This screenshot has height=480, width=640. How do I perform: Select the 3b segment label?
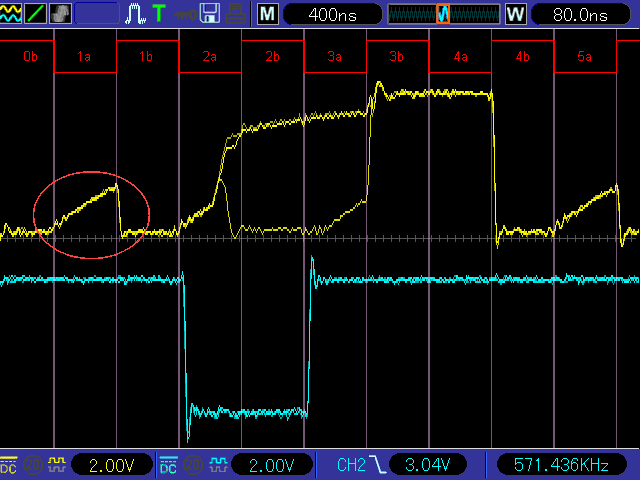(x=397, y=58)
